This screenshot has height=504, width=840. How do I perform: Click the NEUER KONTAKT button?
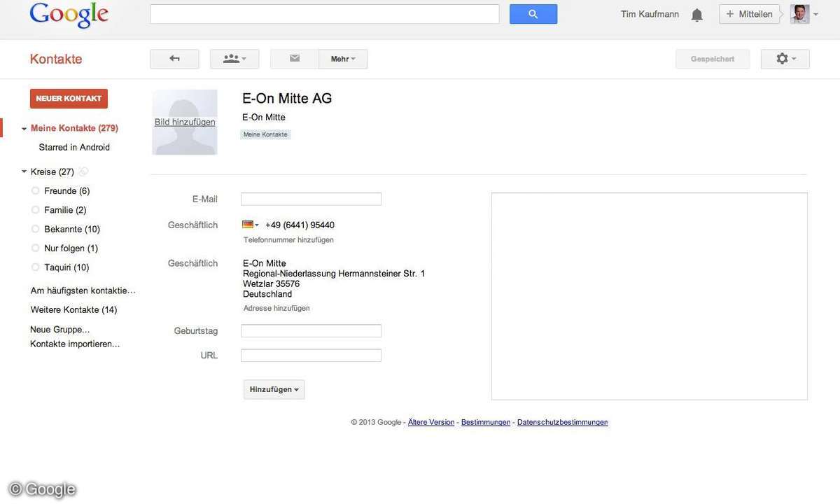(x=69, y=99)
